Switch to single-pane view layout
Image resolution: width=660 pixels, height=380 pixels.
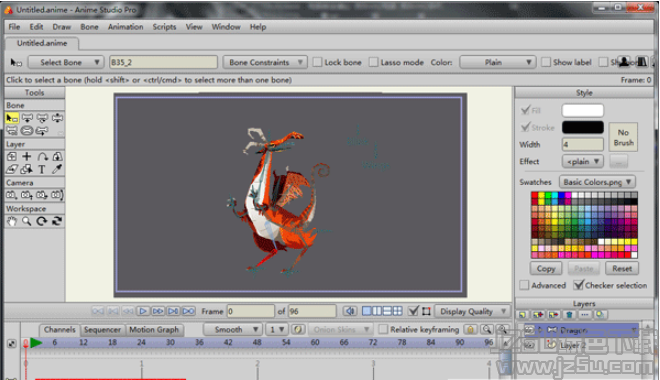[x=367, y=311]
